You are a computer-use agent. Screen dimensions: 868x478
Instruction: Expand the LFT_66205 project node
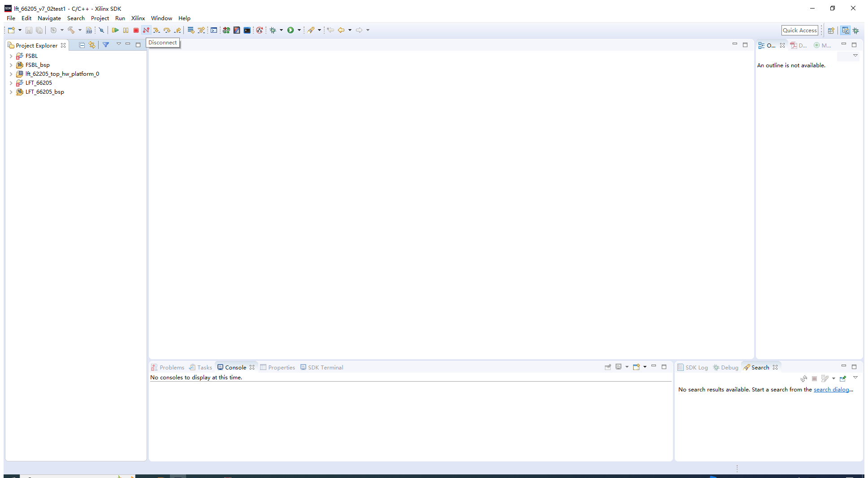click(x=11, y=83)
